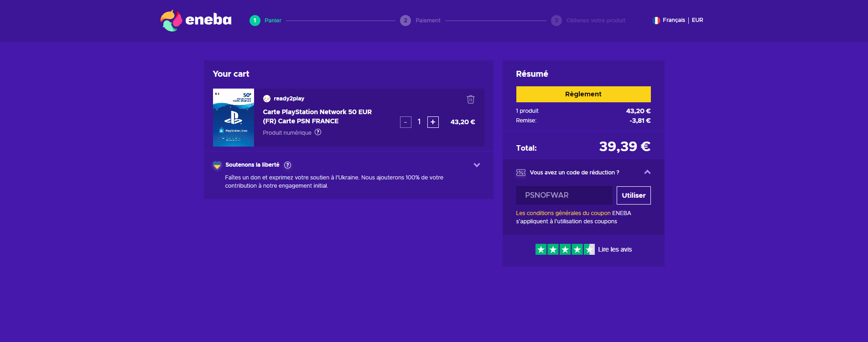Open the EUR currency selector

point(697,20)
